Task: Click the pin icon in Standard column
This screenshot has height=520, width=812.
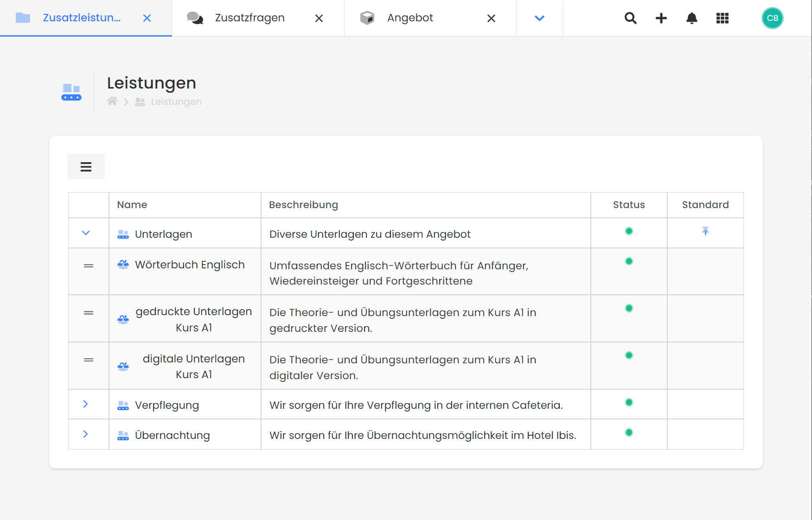Action: (705, 231)
